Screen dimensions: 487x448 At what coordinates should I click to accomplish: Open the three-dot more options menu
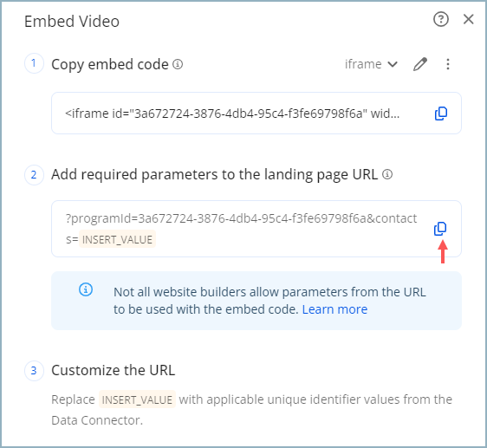click(x=447, y=64)
